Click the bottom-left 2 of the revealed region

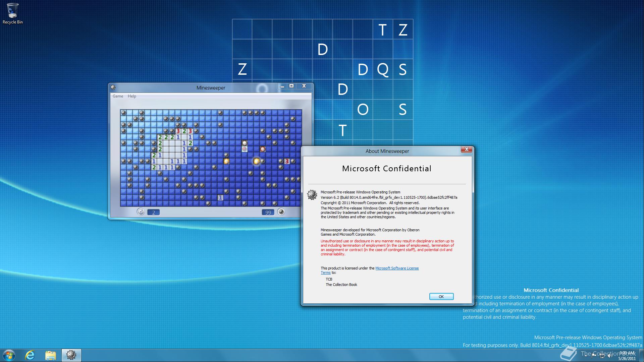(x=154, y=167)
